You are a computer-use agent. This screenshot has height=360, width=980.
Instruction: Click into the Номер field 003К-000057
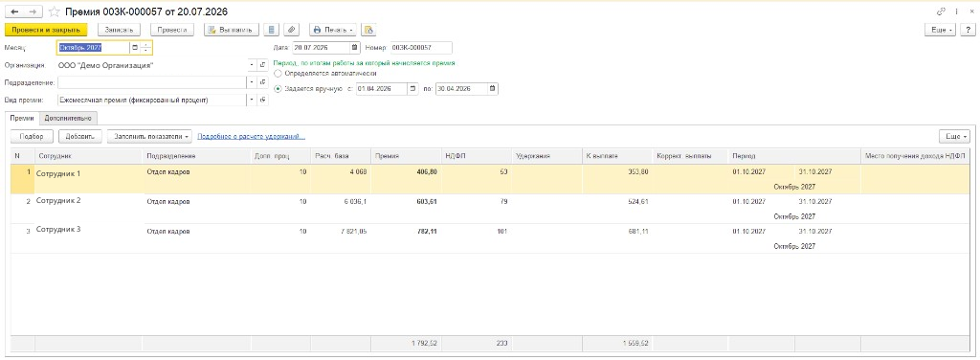[x=421, y=48]
